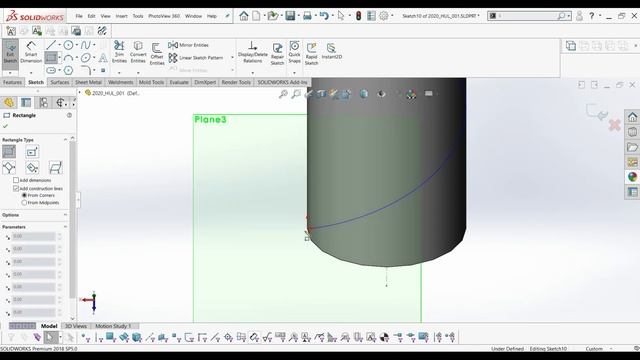Collapse the Rectangle Type section
640x360 pixels.
pos(65,140)
